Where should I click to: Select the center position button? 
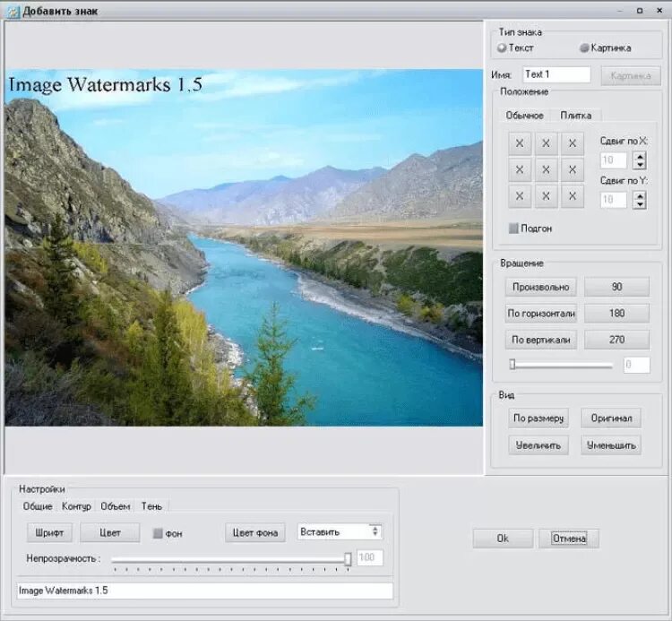(546, 170)
